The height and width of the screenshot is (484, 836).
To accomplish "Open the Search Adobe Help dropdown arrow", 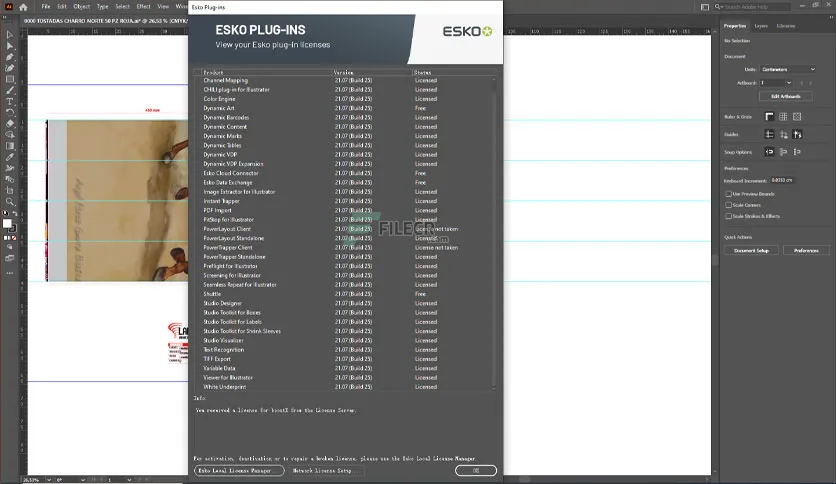I will coord(722,7).
